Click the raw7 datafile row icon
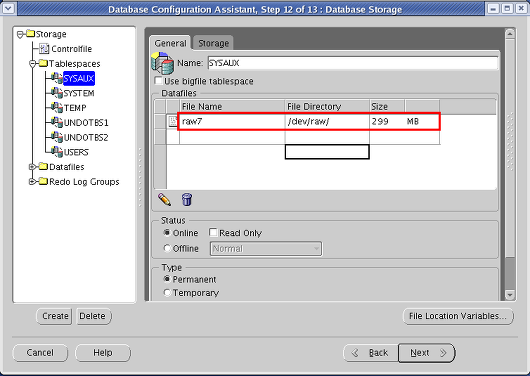 173,121
